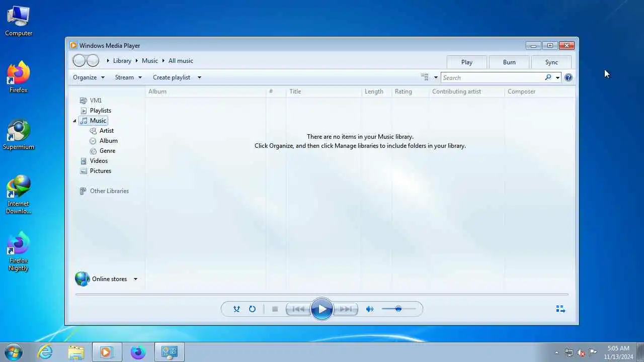This screenshot has height=362, width=644.
Task: Open Internet Explorer from the taskbar
Action: click(x=45, y=352)
